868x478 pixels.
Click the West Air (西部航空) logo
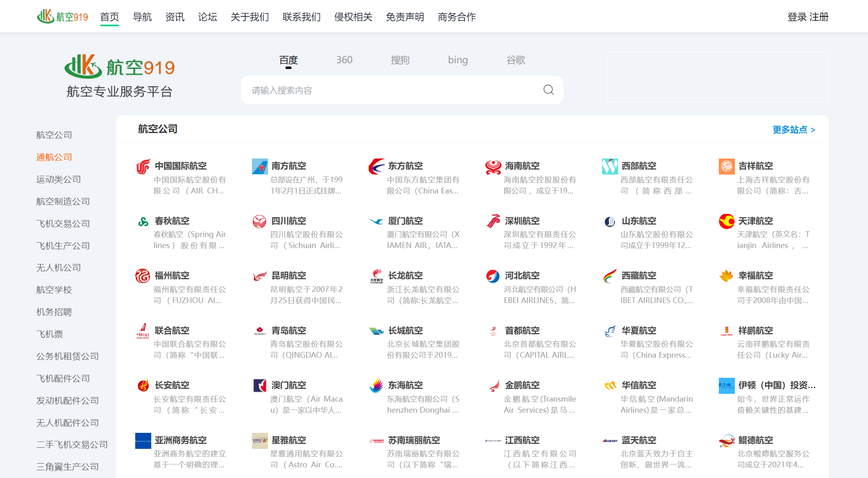(x=610, y=166)
